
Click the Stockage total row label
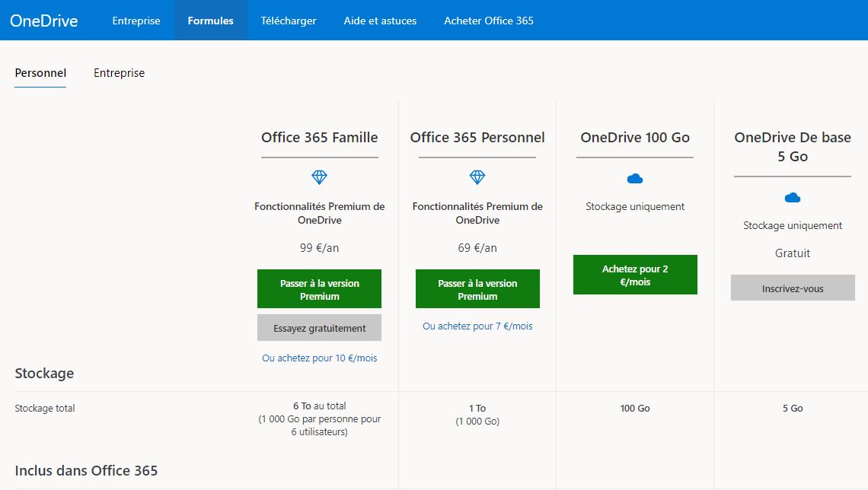45,408
